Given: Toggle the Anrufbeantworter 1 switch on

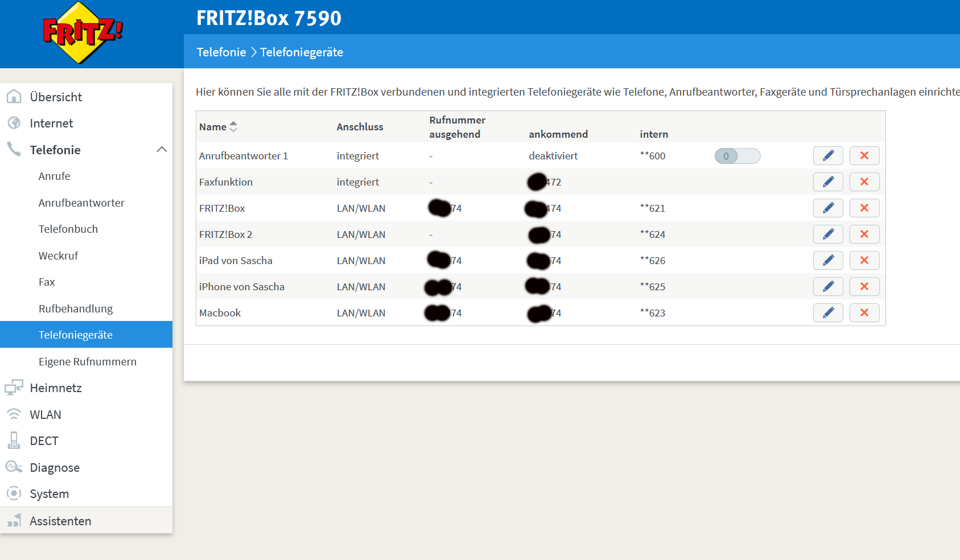Looking at the screenshot, I should [737, 156].
